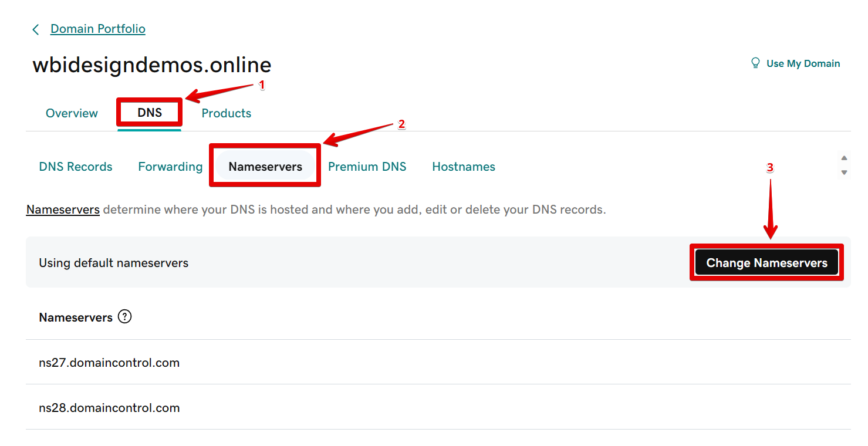Click the lightbulb icon near Use My Domain
The image size is (868, 446).
755,63
